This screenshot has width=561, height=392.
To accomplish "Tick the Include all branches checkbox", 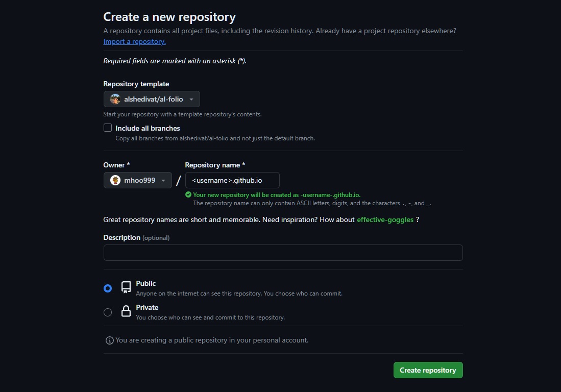I will 108,128.
